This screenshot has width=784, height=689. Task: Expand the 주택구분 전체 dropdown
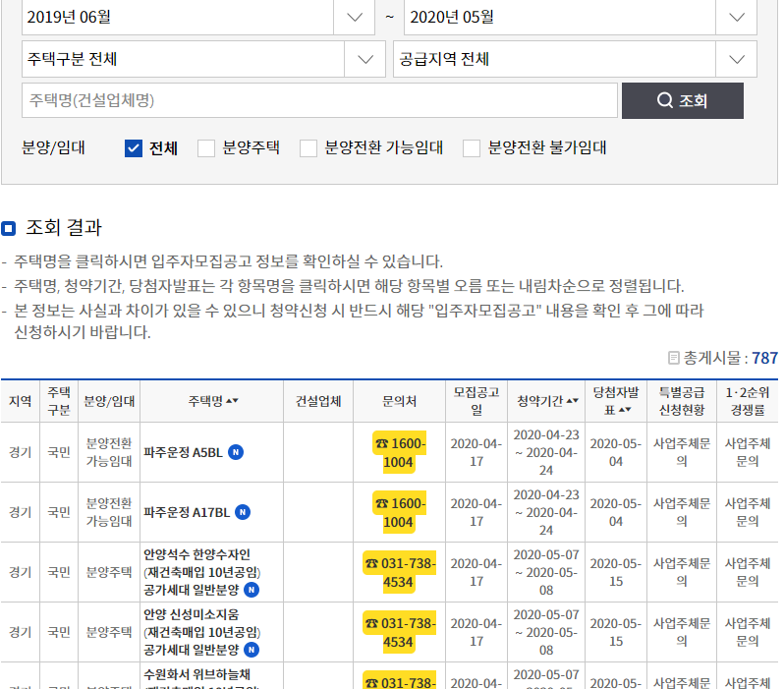203,59
